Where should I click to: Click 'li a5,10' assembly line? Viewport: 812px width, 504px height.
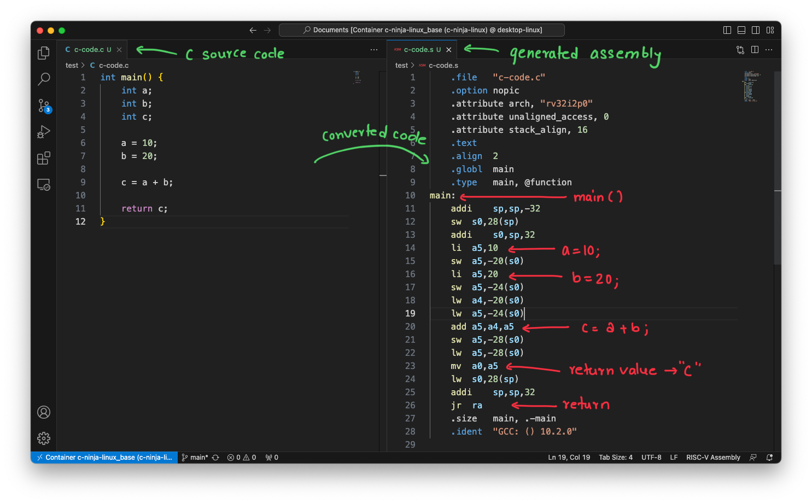point(474,248)
